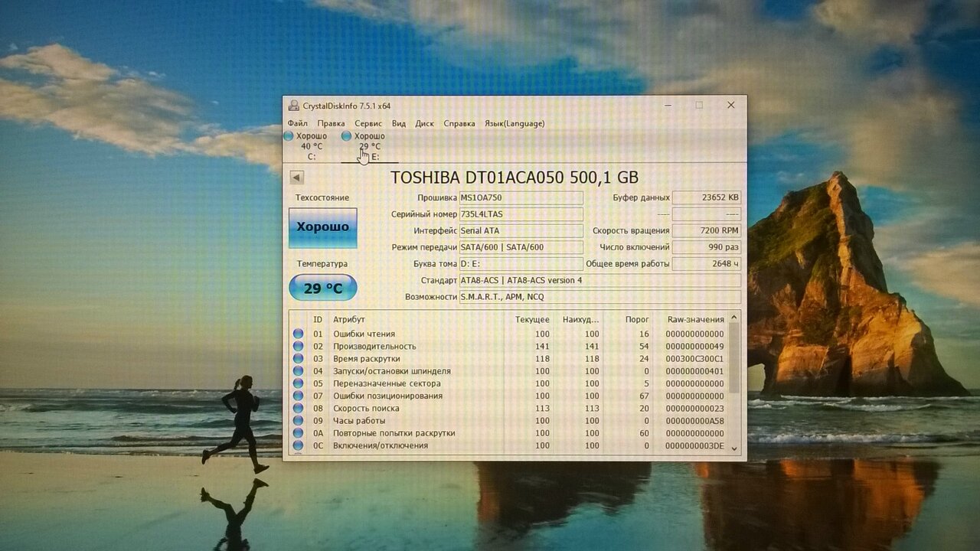Click the previous disk arrow button

click(297, 178)
